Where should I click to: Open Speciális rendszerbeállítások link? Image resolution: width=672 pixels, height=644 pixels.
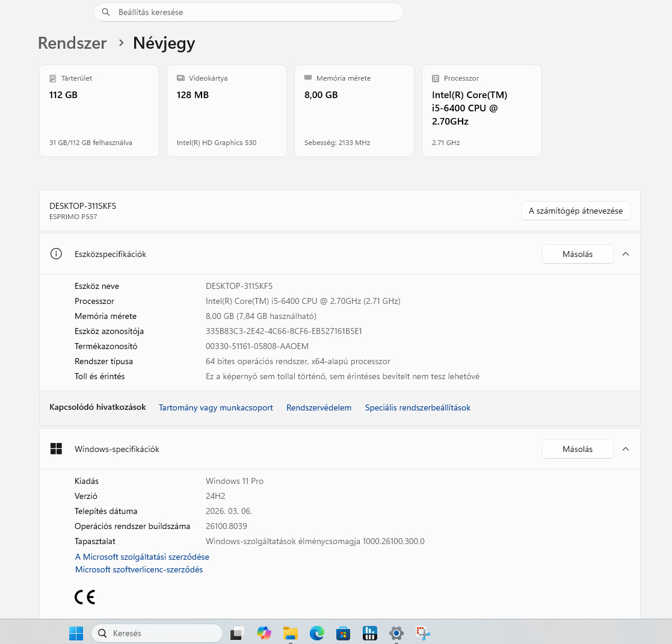coord(418,407)
